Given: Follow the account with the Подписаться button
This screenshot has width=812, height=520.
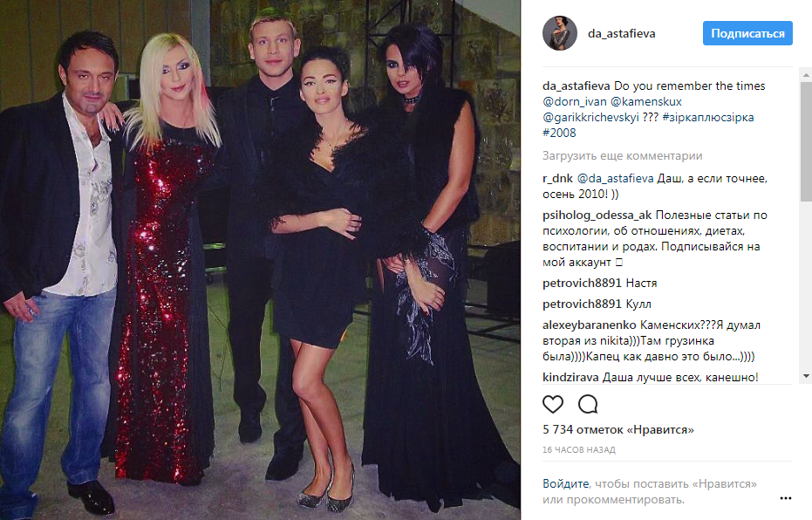Looking at the screenshot, I should tap(747, 33).
